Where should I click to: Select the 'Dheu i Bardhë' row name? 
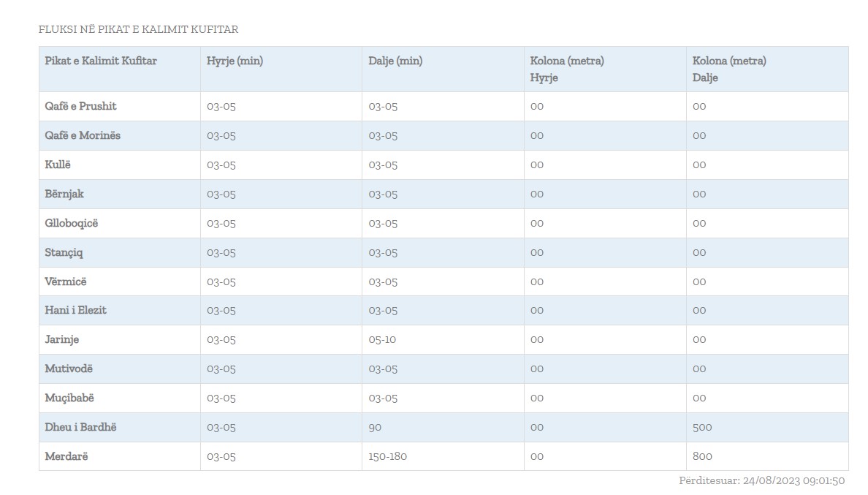click(81, 428)
